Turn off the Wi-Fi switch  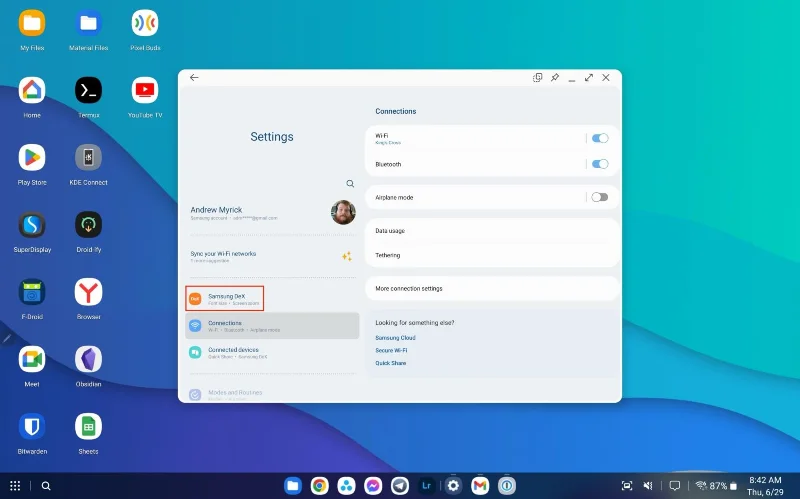coord(599,138)
